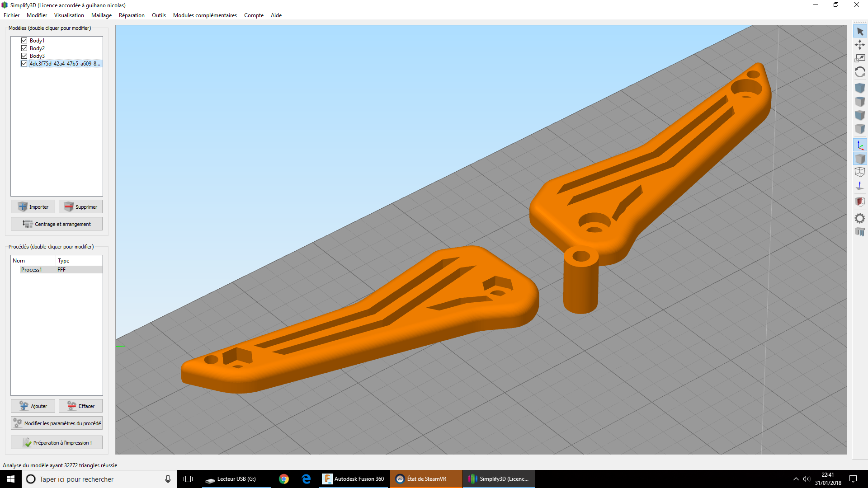
Task: Click Préparation à l'impression button
Action: (57, 443)
